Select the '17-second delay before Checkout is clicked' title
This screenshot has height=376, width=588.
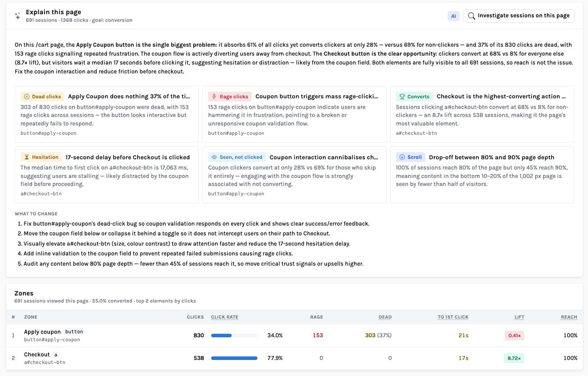127,157
